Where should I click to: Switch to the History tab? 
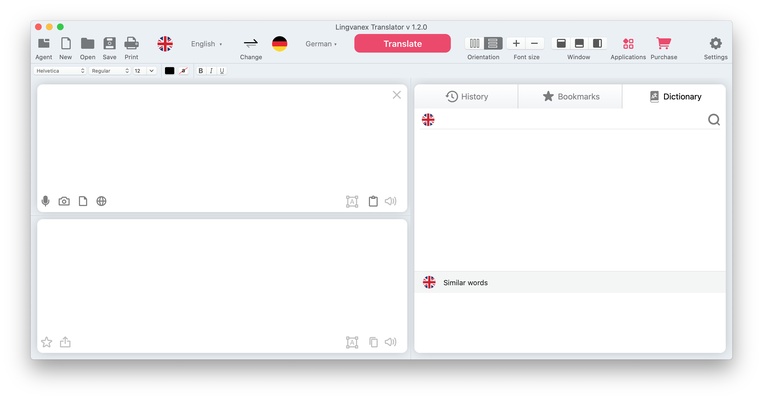coord(466,96)
